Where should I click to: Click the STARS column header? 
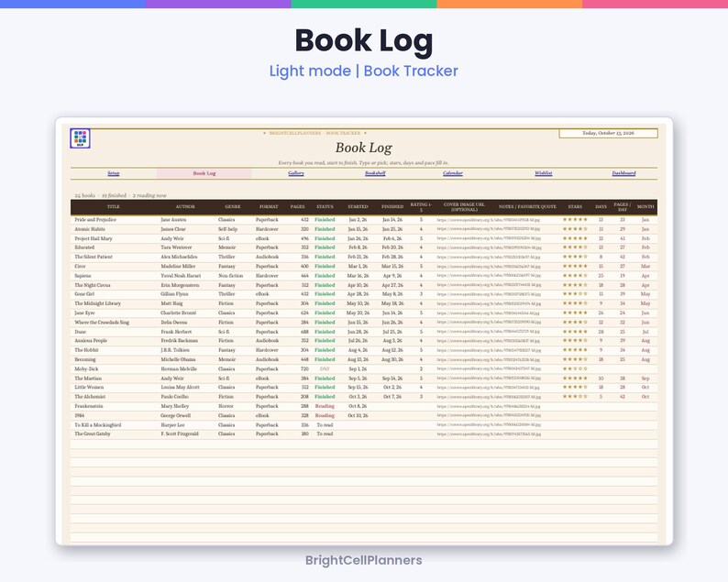point(575,207)
